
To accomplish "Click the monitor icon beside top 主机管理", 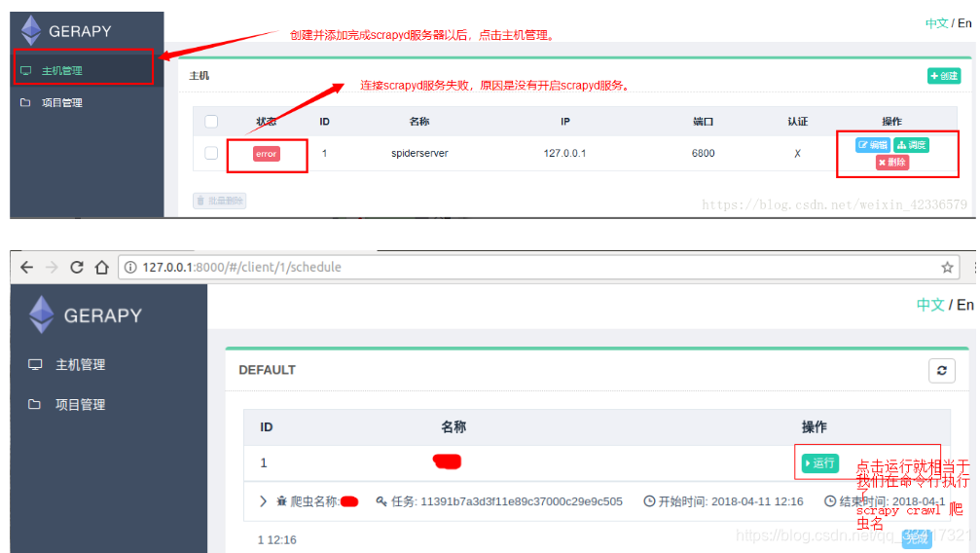I will click(25, 71).
